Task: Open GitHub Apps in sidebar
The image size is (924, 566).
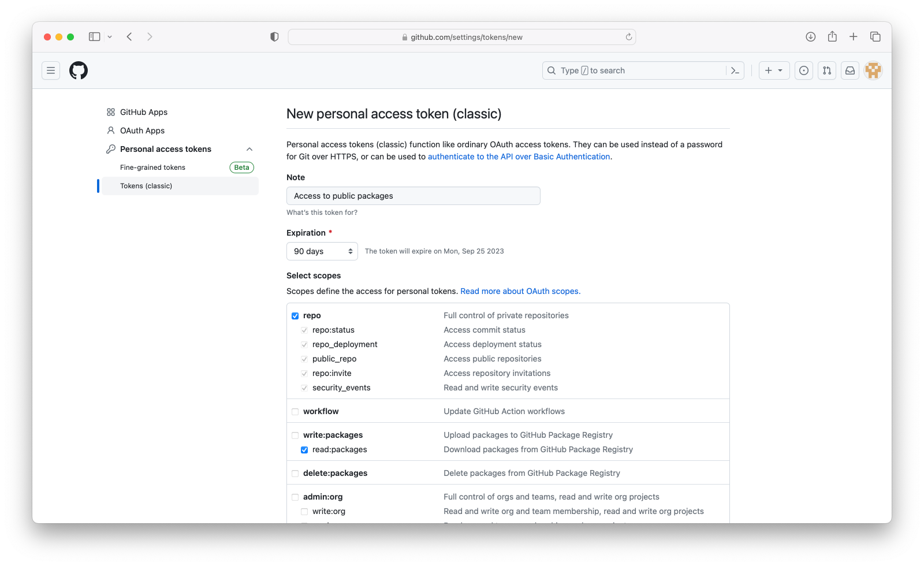Action: 144,112
